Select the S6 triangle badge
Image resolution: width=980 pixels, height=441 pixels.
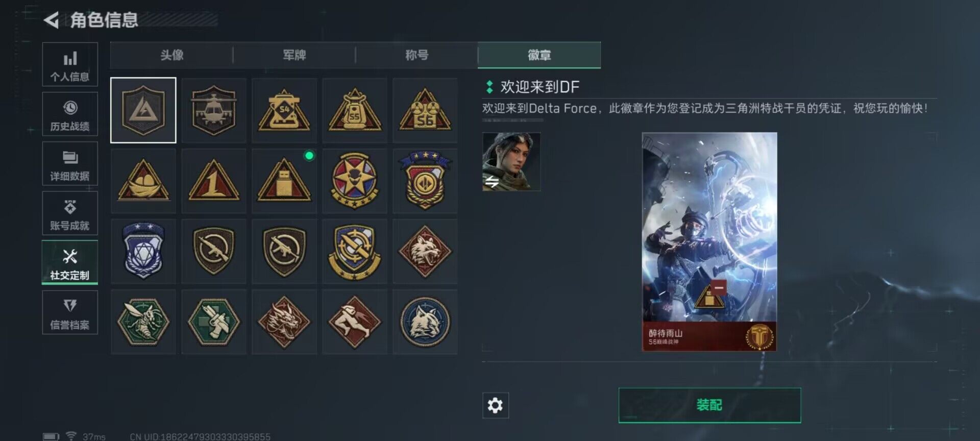[425, 110]
